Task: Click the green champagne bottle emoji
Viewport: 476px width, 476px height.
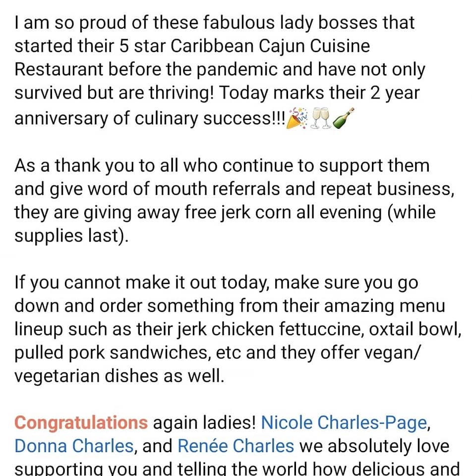Action: 344,118
